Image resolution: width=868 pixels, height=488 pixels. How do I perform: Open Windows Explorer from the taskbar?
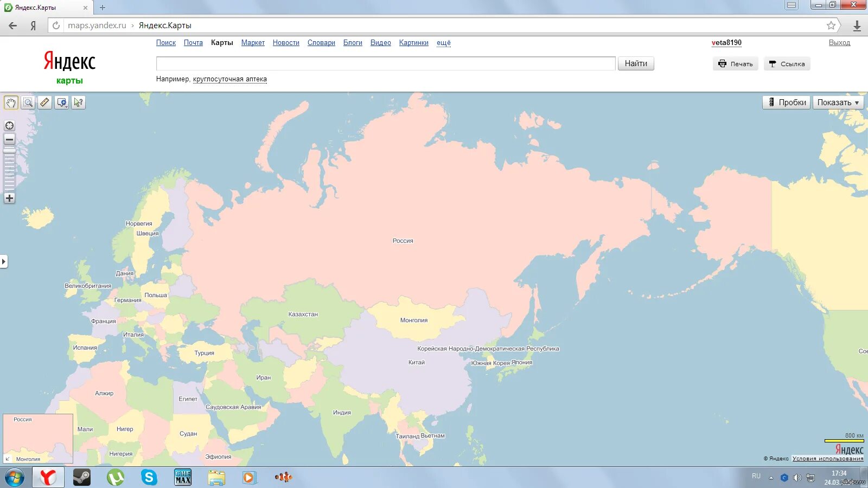pos(216,478)
